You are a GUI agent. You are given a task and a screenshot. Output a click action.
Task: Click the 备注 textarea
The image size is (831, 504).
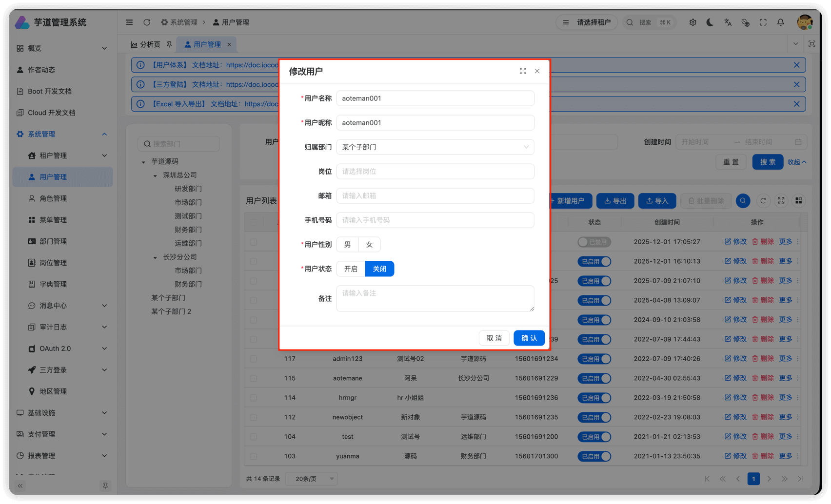pyautogui.click(x=435, y=298)
